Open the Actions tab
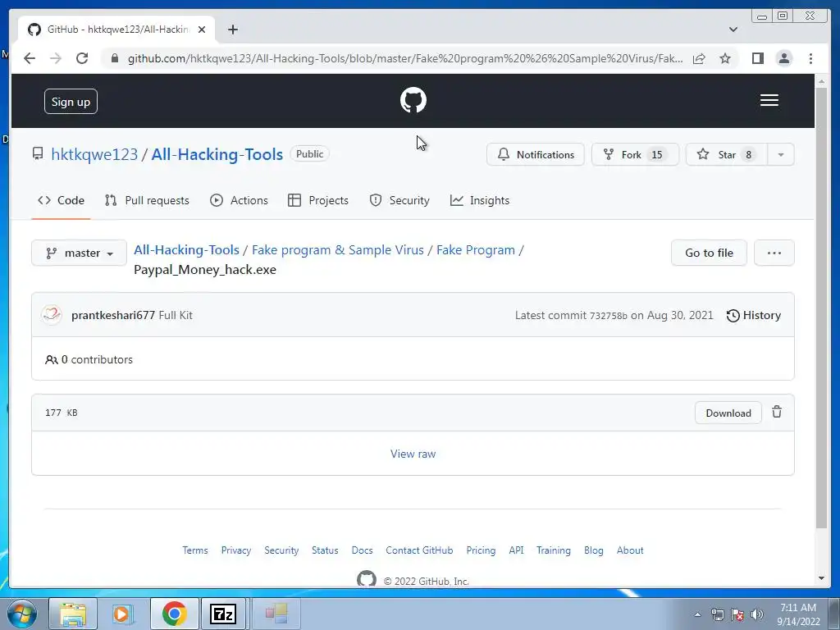Viewport: 840px width, 630px height. (x=239, y=200)
